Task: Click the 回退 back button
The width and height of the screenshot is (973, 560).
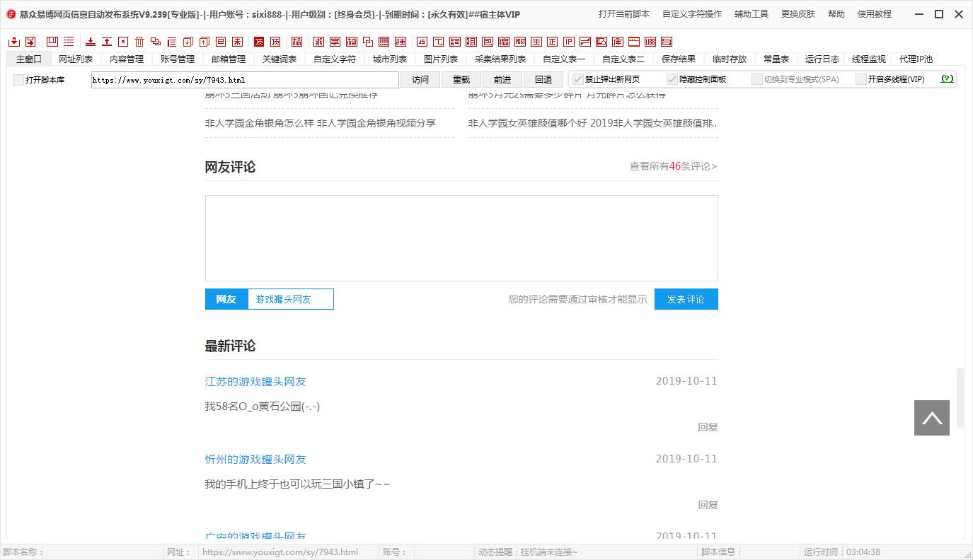Action: pyautogui.click(x=543, y=80)
